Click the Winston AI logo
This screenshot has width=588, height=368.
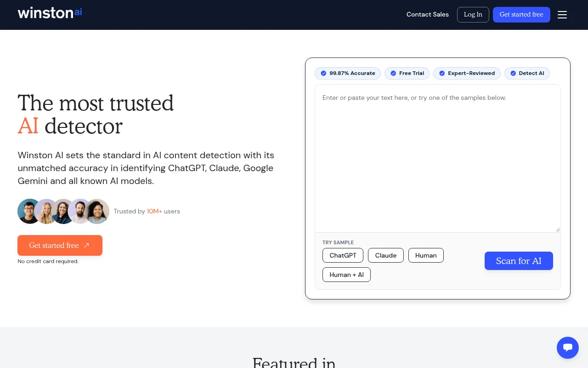50,13
